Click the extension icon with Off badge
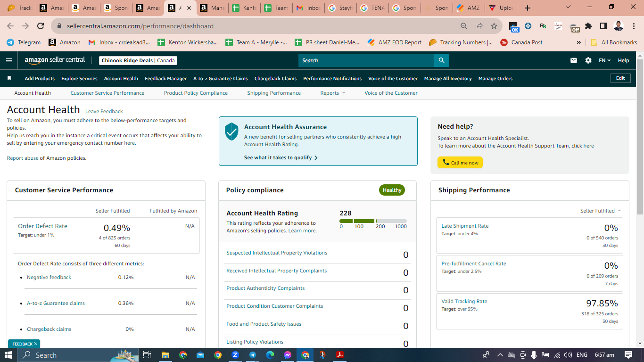644x362 pixels. (574, 27)
